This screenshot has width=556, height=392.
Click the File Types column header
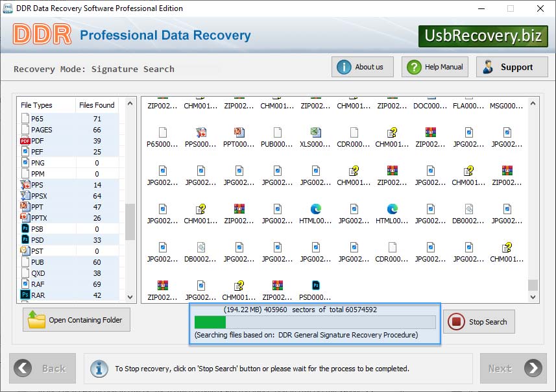click(36, 105)
